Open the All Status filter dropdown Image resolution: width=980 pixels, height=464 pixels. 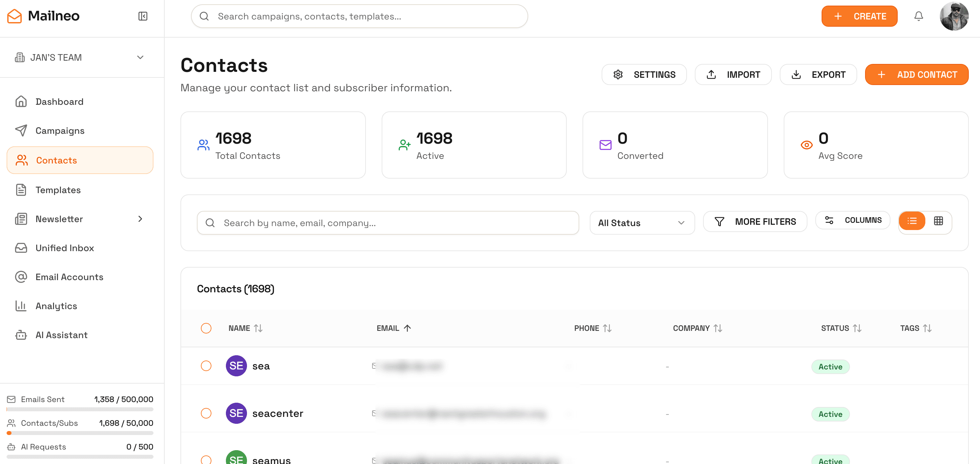642,223
